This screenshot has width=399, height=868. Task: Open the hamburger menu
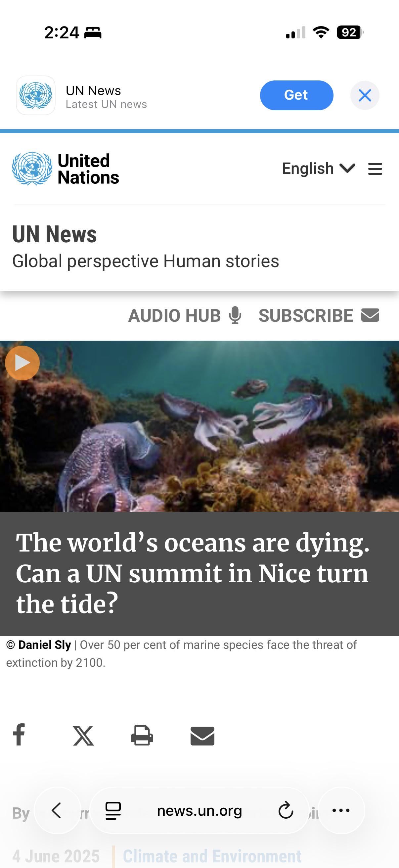pyautogui.click(x=375, y=169)
